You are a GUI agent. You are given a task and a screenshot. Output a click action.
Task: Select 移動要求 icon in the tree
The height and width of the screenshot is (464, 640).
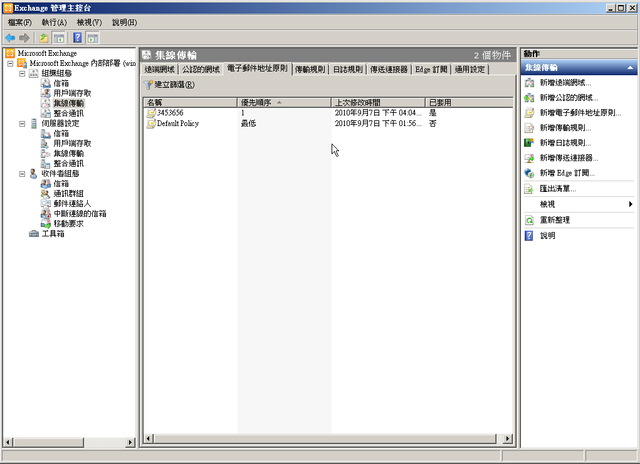[46, 224]
